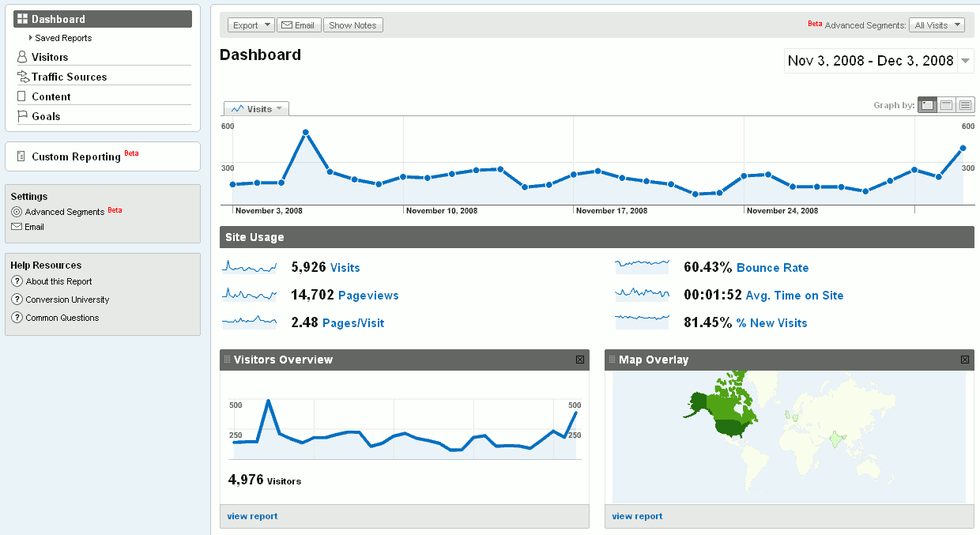The height and width of the screenshot is (535, 980).
Task: Click the Traffic Sources arrows icon
Action: pyautogui.click(x=22, y=76)
